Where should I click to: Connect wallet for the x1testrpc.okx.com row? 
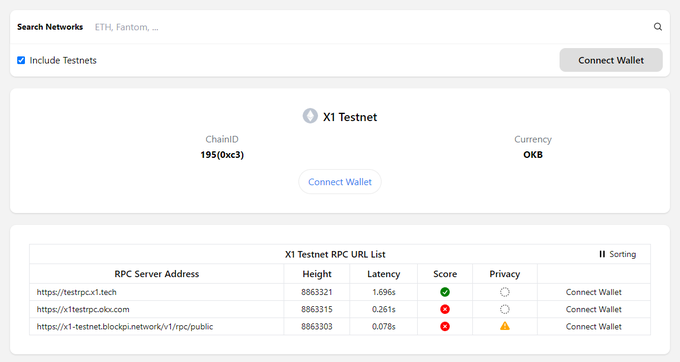pyautogui.click(x=593, y=310)
